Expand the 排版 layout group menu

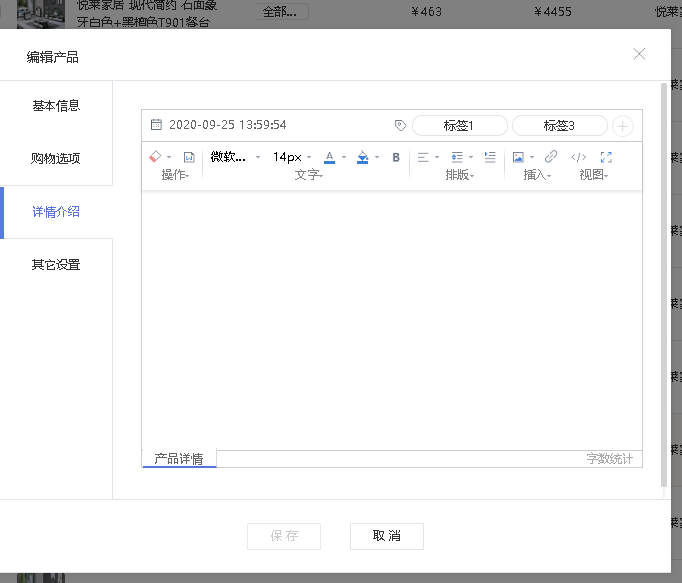point(459,175)
